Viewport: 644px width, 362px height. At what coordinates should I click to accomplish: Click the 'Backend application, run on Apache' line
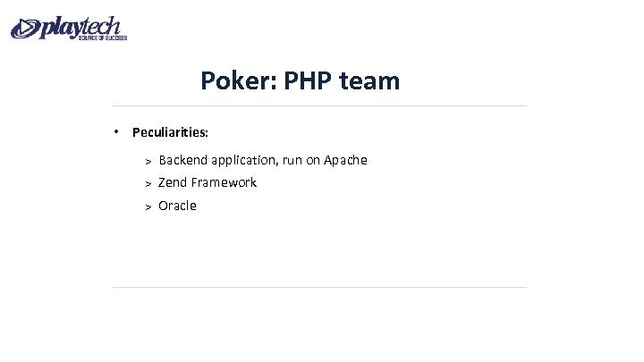click(x=262, y=160)
